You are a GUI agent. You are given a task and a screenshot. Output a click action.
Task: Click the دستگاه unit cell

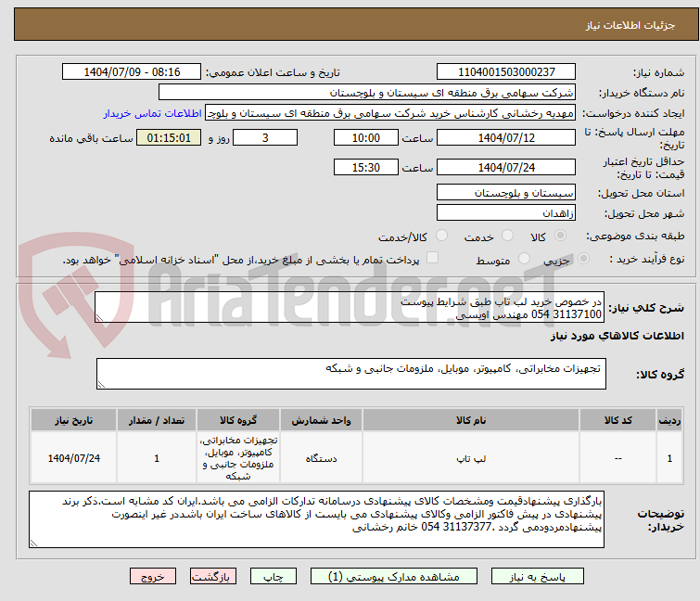[322, 458]
